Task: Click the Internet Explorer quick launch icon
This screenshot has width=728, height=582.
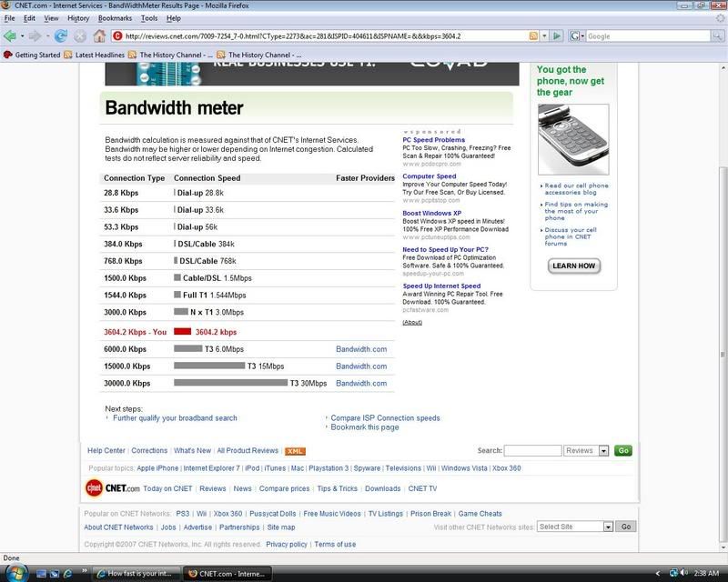Action: click(67, 574)
